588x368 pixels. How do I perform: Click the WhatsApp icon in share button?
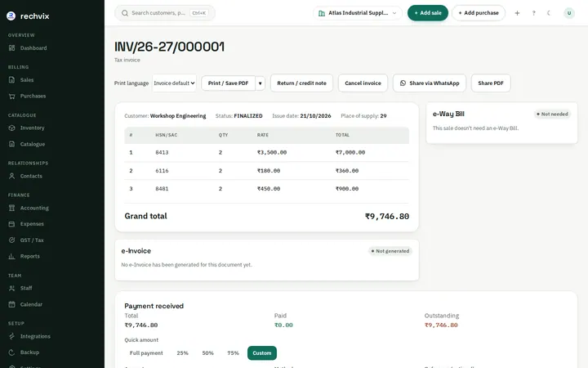[403, 83]
